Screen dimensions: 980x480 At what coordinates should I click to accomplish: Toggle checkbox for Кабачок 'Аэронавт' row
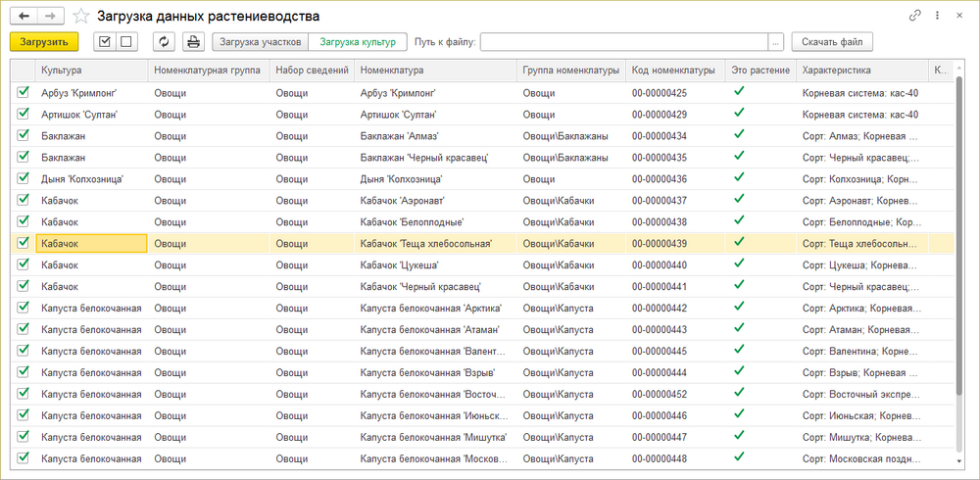(x=24, y=200)
